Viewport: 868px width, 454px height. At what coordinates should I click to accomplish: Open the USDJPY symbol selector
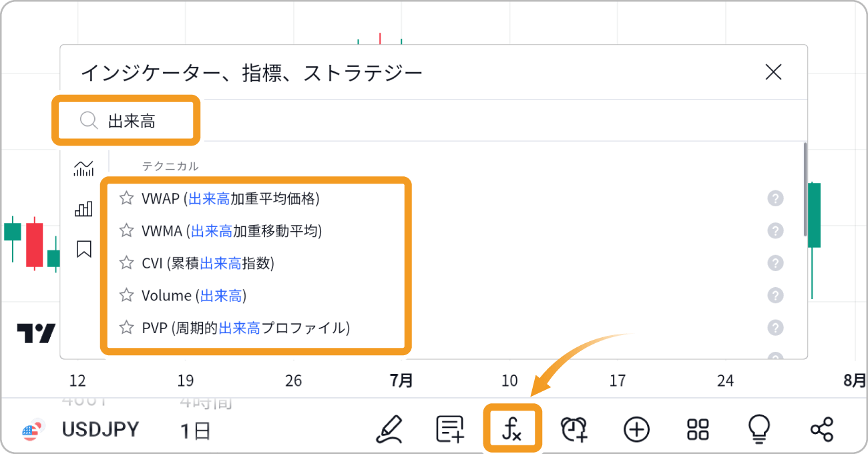[100, 430]
